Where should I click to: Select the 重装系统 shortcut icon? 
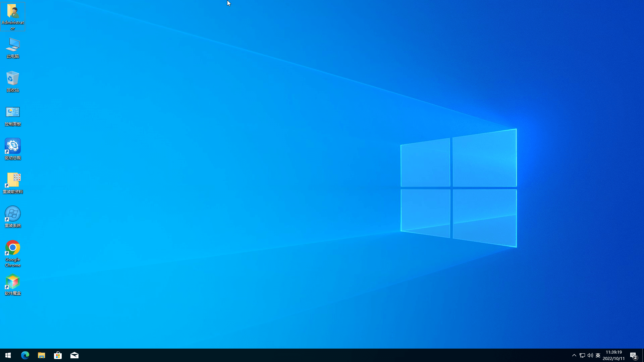coord(13,214)
